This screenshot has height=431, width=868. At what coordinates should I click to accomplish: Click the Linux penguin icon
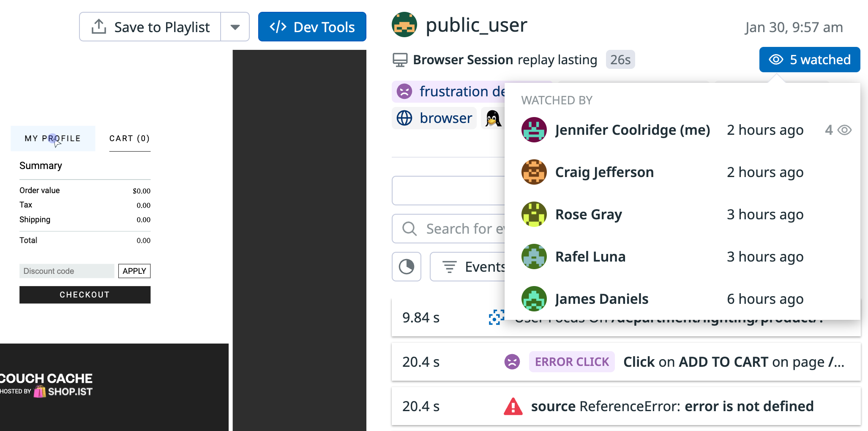(492, 118)
